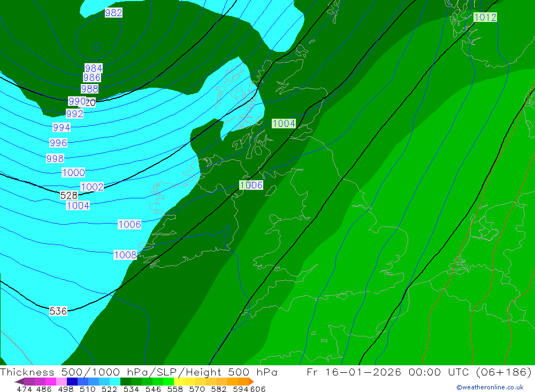The width and height of the screenshot is (535, 392).
Task: Click the 982 isobar label near the low
Action: (x=113, y=13)
